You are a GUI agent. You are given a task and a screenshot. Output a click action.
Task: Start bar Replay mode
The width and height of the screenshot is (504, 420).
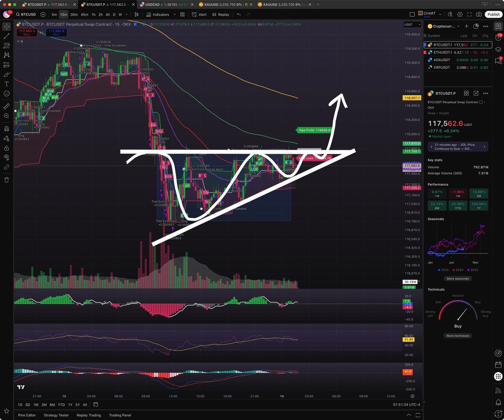[220, 14]
